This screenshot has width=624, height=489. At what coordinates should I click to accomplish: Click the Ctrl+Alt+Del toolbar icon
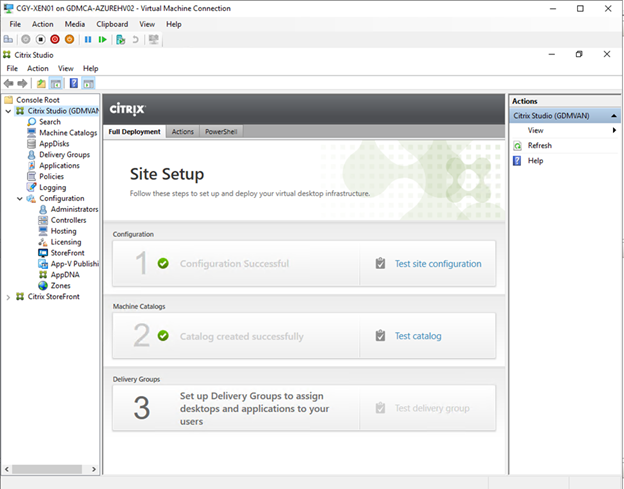[x=8, y=39]
